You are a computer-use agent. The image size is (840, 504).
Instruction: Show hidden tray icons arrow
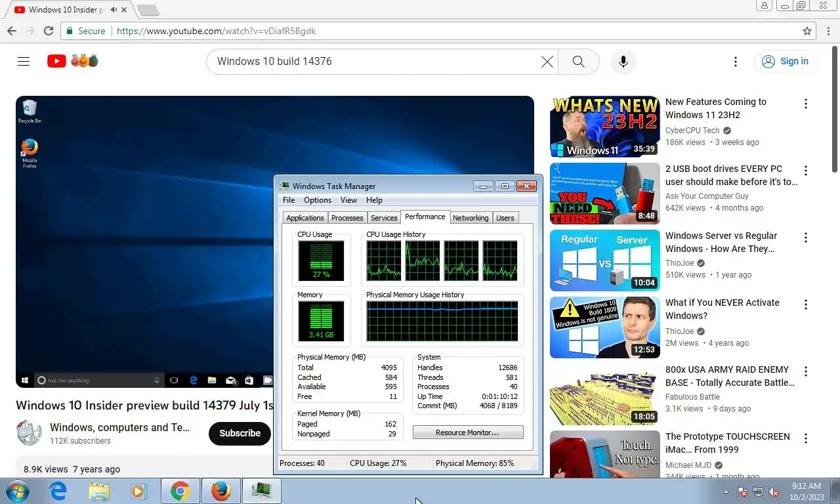point(726,492)
